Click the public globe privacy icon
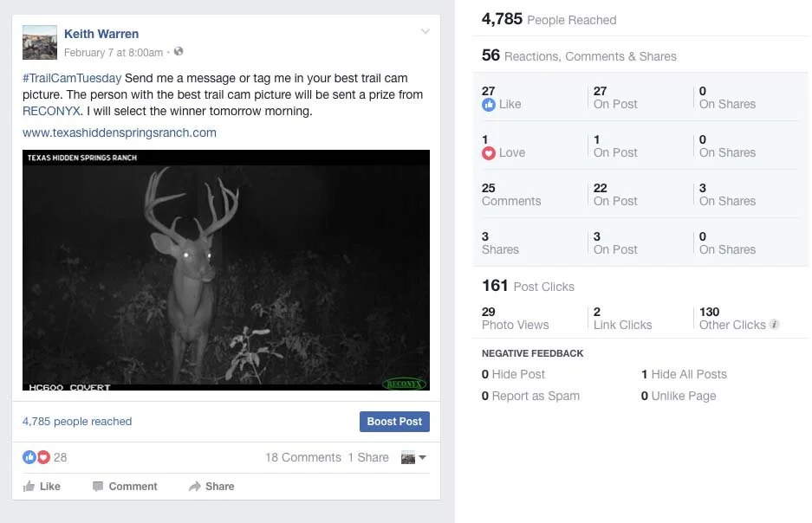This screenshot has width=812, height=523. [179, 51]
